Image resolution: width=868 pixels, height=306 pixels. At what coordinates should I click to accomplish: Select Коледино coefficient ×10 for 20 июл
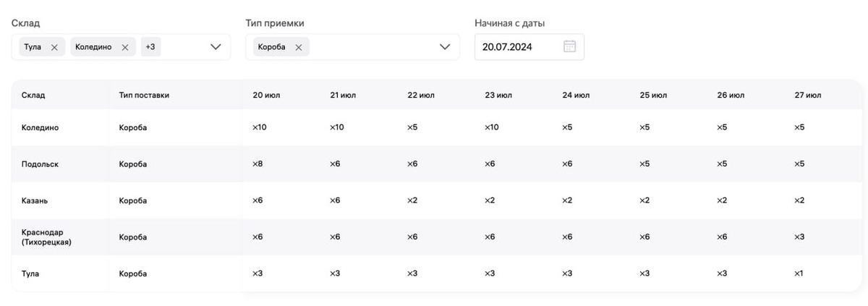[x=260, y=127]
